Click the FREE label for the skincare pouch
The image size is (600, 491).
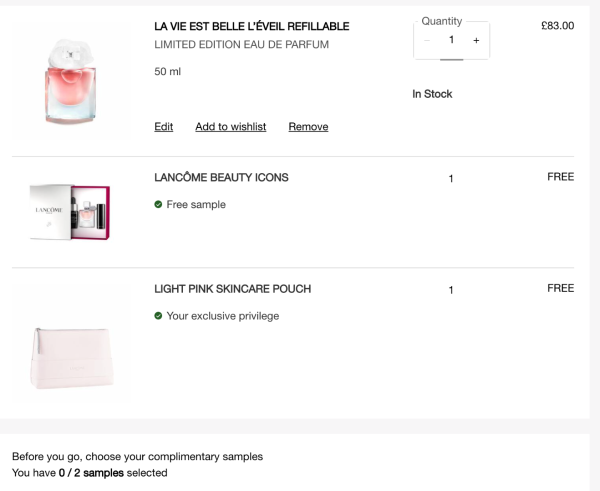[x=560, y=288]
